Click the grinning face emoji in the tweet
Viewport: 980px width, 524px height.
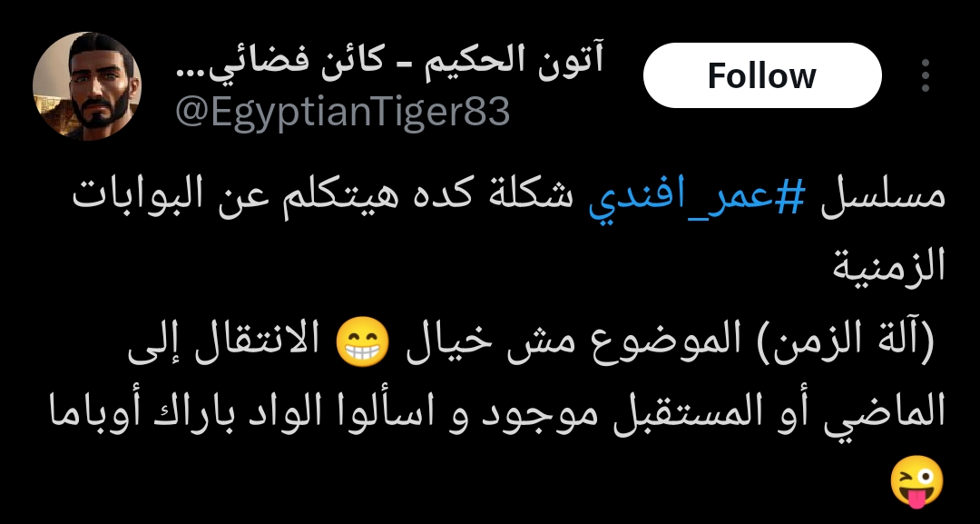tap(362, 344)
